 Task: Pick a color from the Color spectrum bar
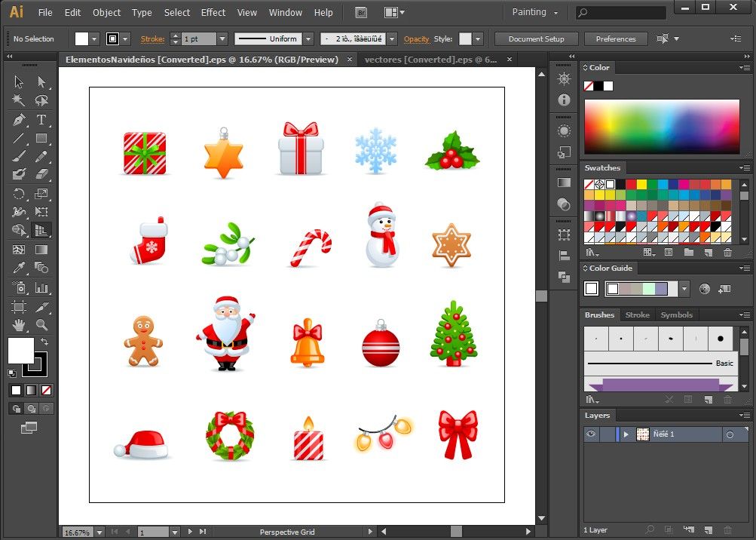[662, 127]
